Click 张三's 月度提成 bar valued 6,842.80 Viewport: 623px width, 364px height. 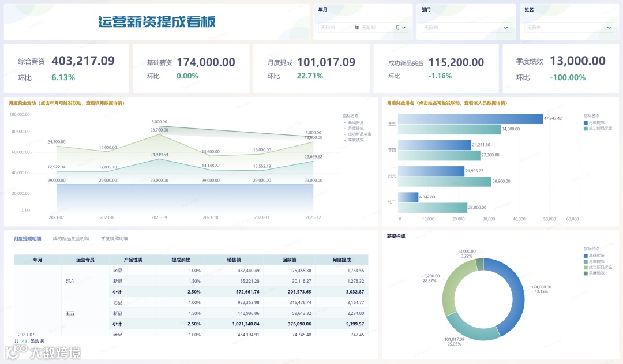pyautogui.click(x=408, y=197)
